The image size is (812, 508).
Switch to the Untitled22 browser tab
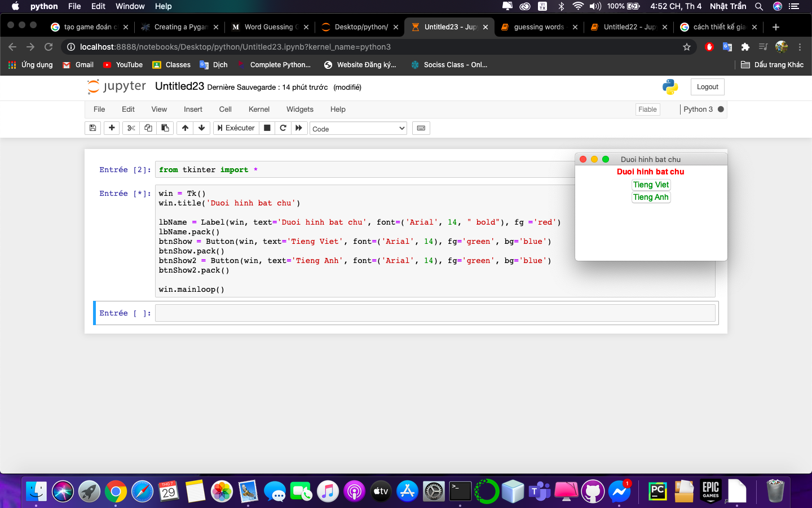coord(629,27)
